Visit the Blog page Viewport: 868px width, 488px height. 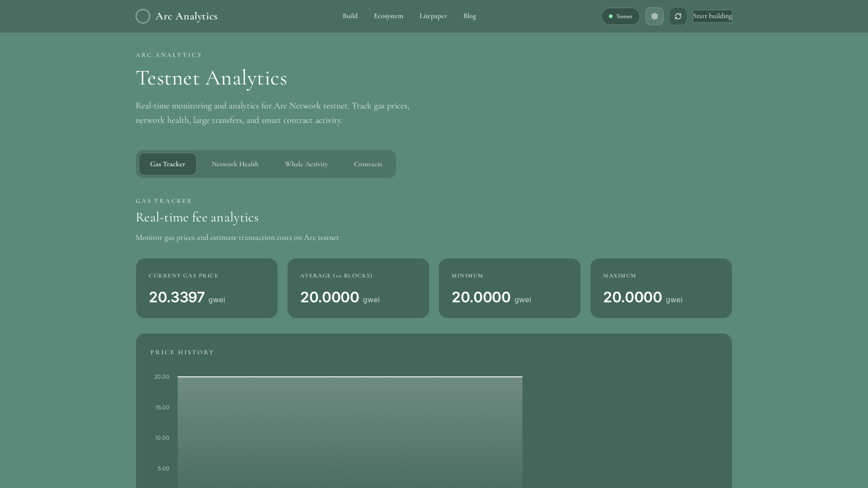click(470, 16)
